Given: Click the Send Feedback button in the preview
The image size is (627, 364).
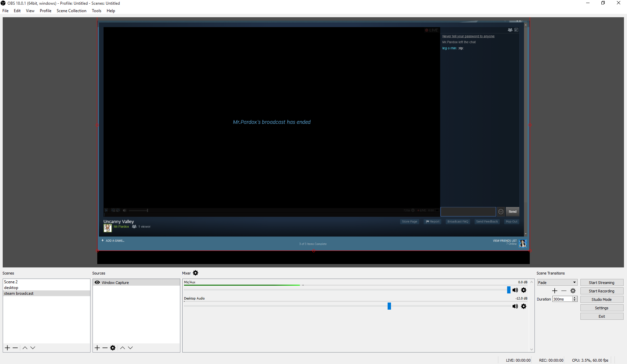Looking at the screenshot, I should (x=487, y=222).
